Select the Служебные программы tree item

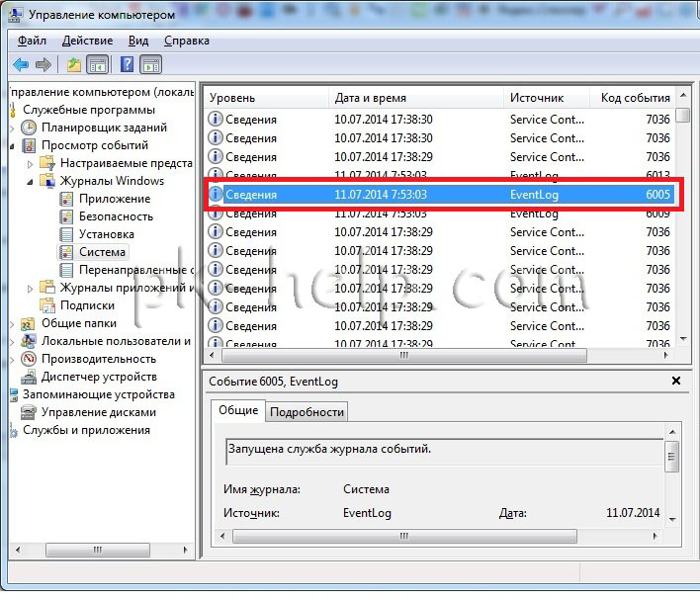89,110
